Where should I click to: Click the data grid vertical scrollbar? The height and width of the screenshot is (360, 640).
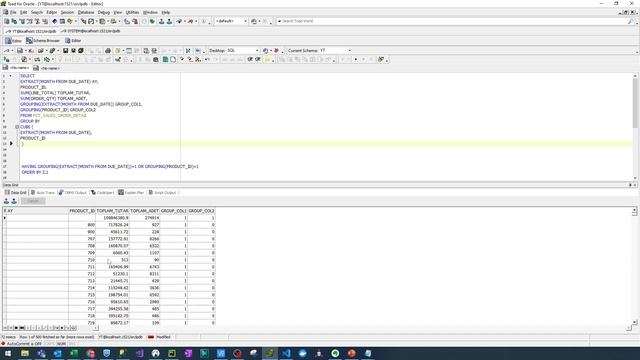click(634, 265)
